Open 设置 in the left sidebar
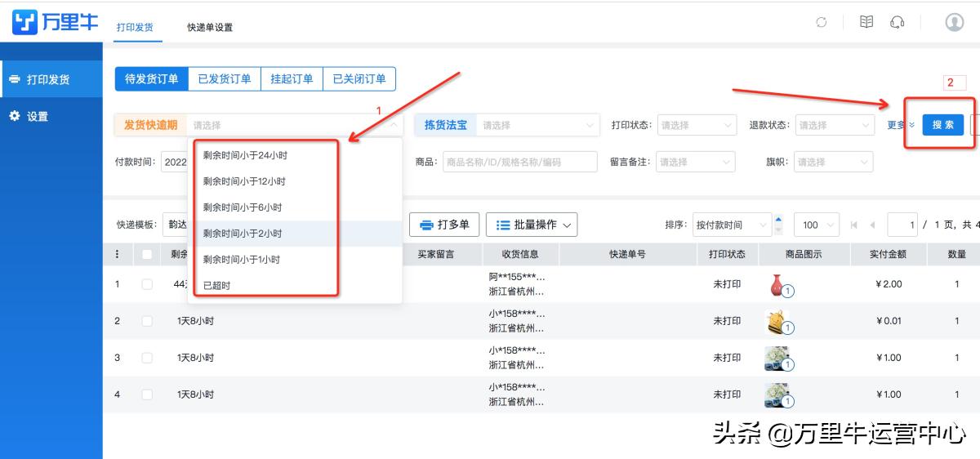Viewport: 980px width, 459px height. pyautogui.click(x=51, y=116)
